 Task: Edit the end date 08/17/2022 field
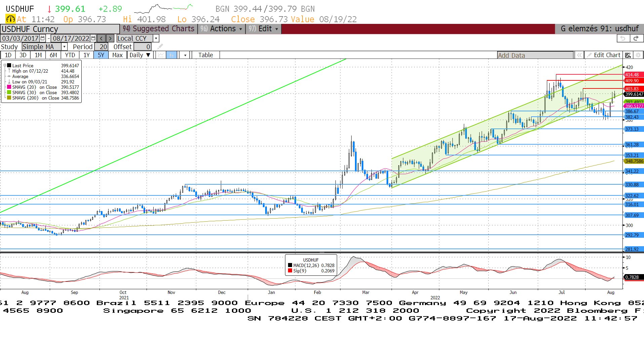71,38
